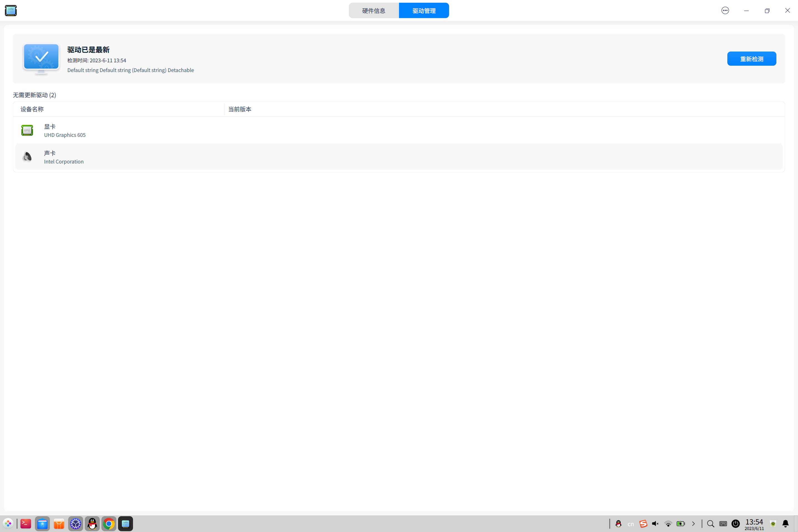Switch to the 硬件信息 tab
The width and height of the screenshot is (798, 532).
pyautogui.click(x=374, y=11)
